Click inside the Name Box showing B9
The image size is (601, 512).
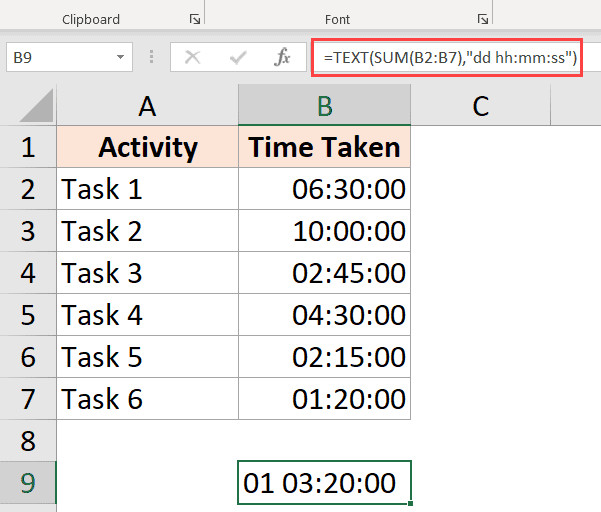coord(60,58)
